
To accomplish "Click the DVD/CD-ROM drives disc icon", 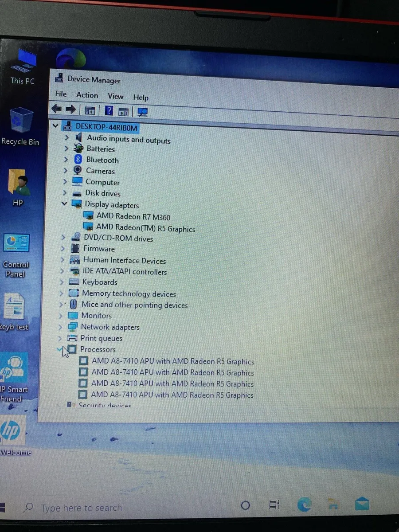I will tap(76, 237).
